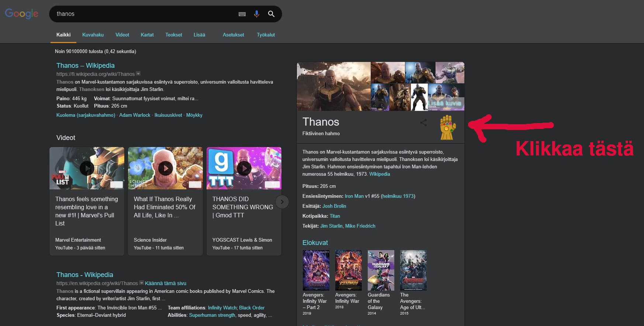Switch to the Kartat tab
This screenshot has width=644, height=326.
coord(147,35)
